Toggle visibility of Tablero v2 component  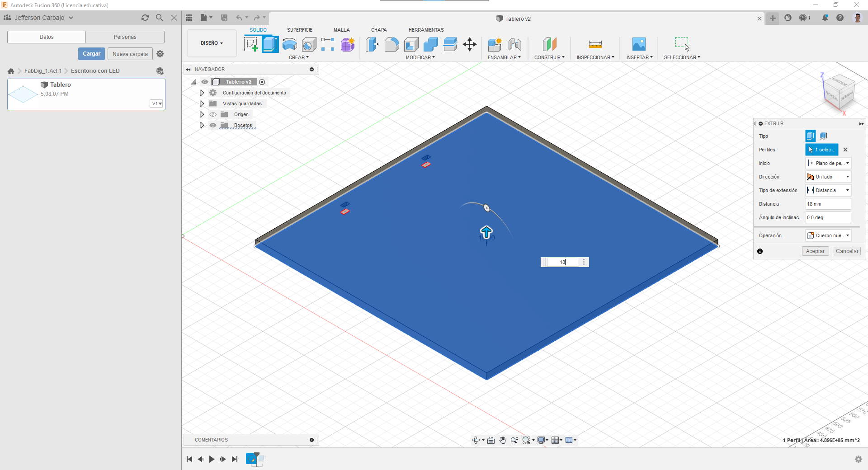click(205, 82)
